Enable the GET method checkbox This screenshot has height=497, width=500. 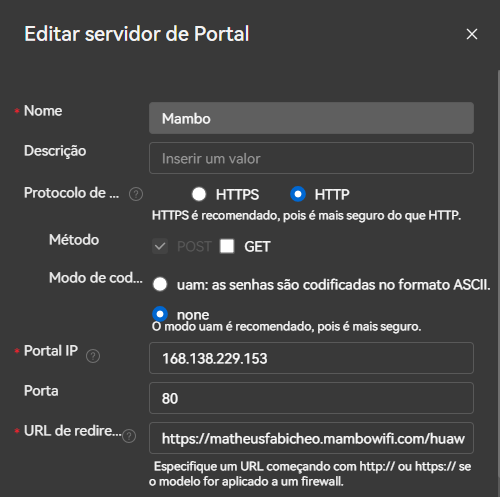[227, 246]
